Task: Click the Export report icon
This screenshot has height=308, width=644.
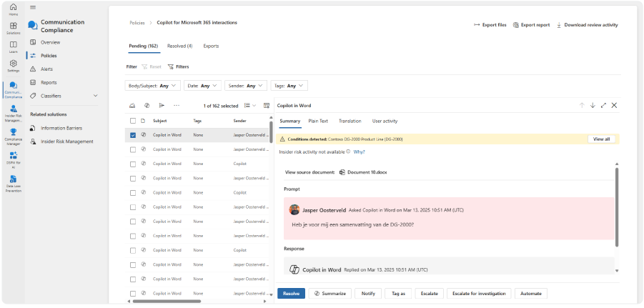Action: click(515, 25)
